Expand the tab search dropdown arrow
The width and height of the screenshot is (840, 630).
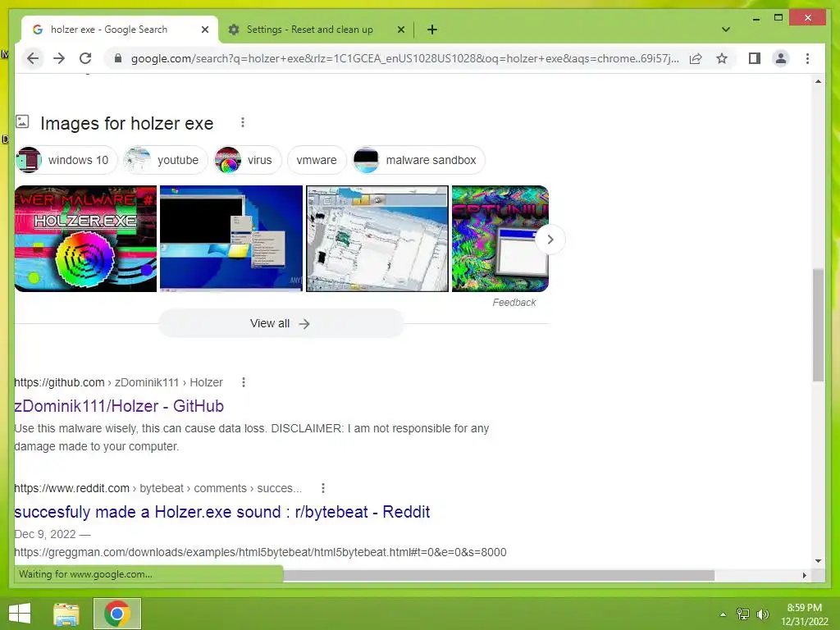click(725, 30)
